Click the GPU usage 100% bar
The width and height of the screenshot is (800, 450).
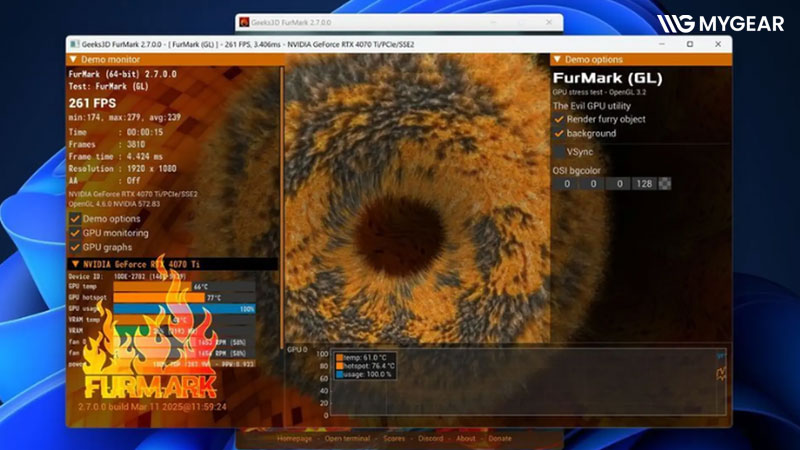[184, 309]
